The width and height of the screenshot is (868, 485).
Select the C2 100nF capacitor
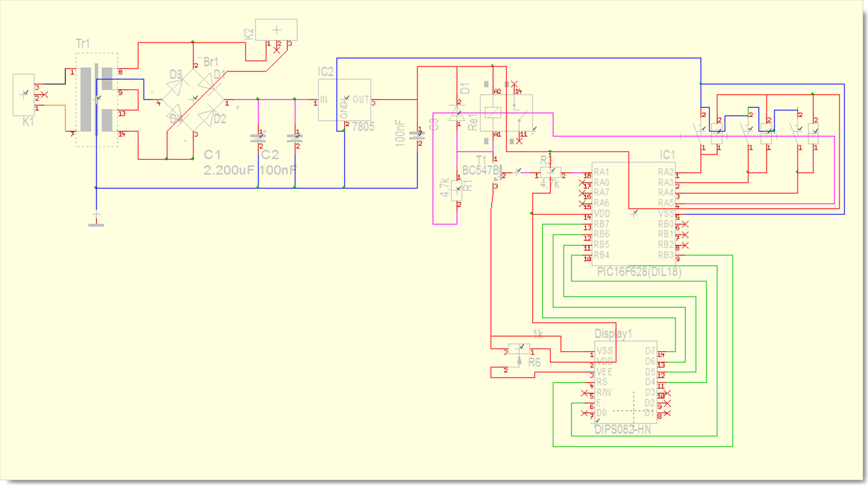(295, 138)
